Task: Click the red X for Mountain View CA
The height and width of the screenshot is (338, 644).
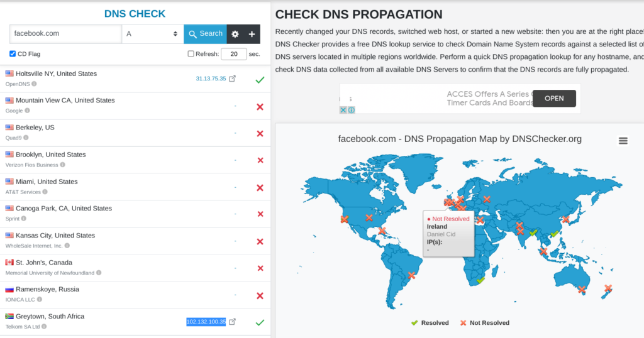Action: (260, 107)
